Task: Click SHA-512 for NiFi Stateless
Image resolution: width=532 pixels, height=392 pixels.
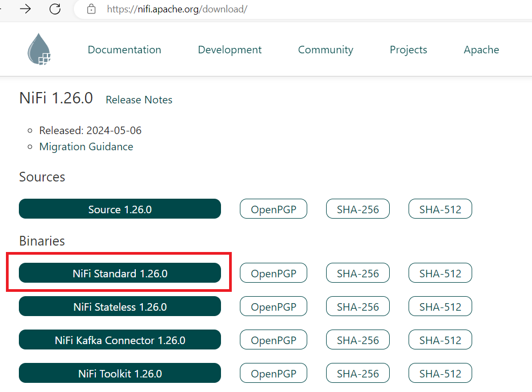Action: 440,306
